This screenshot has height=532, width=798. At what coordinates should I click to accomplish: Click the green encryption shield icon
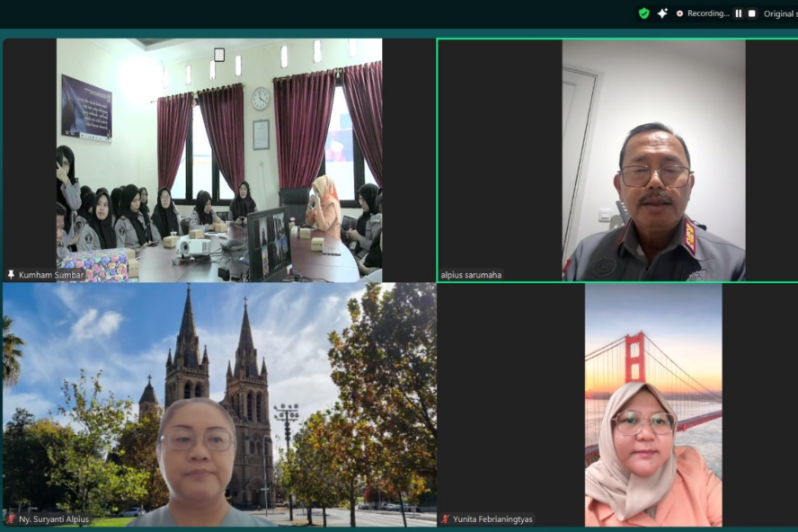pyautogui.click(x=643, y=13)
